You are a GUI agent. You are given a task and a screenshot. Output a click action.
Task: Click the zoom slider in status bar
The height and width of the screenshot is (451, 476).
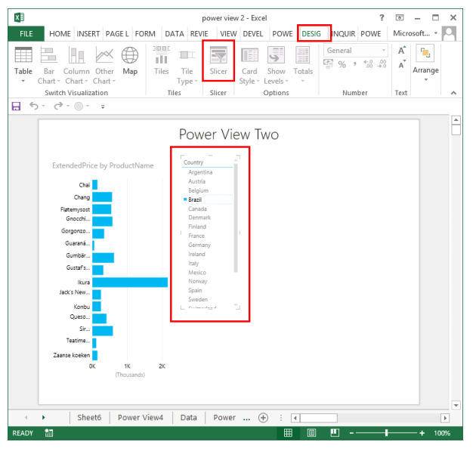point(386,434)
